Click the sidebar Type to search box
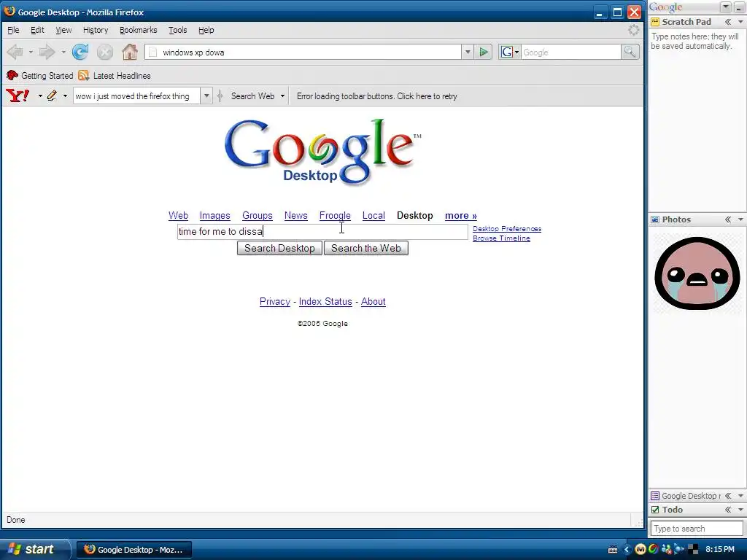Screen dimensions: 747x560 coord(697,529)
